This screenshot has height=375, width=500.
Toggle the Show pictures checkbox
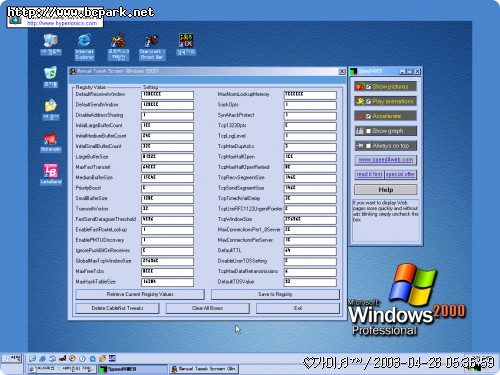pos(368,87)
